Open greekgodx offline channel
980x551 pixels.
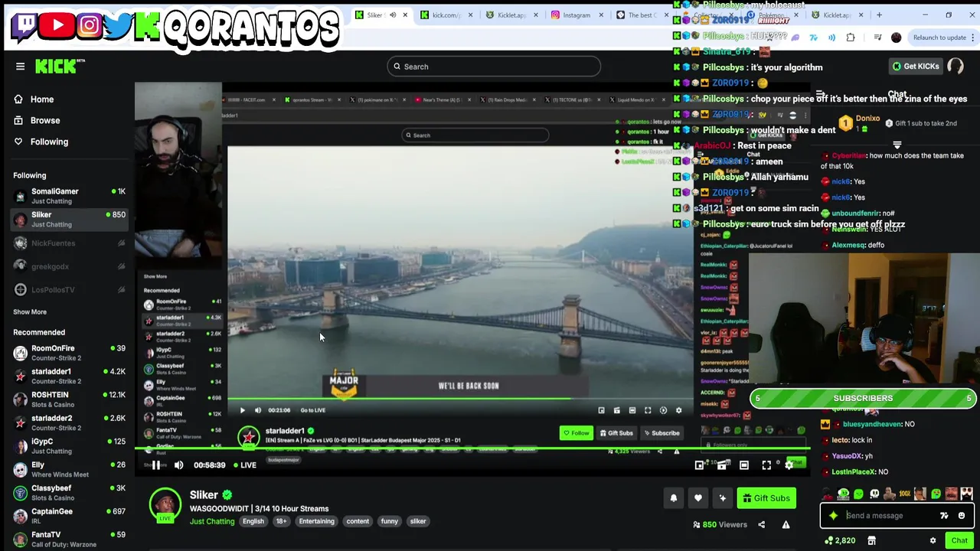click(69, 266)
